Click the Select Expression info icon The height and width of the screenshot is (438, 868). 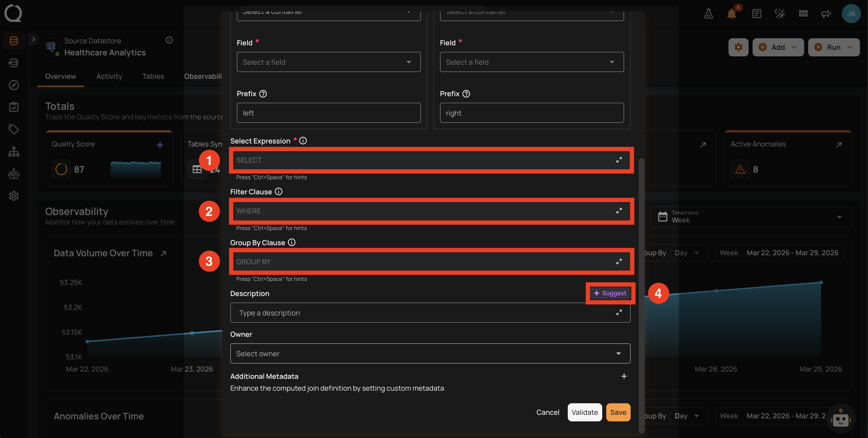click(x=303, y=141)
